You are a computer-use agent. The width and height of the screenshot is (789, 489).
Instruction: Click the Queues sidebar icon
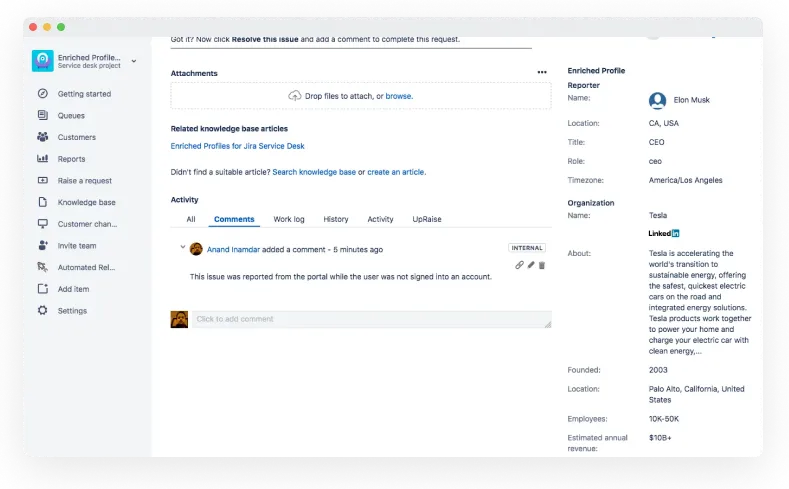point(43,116)
